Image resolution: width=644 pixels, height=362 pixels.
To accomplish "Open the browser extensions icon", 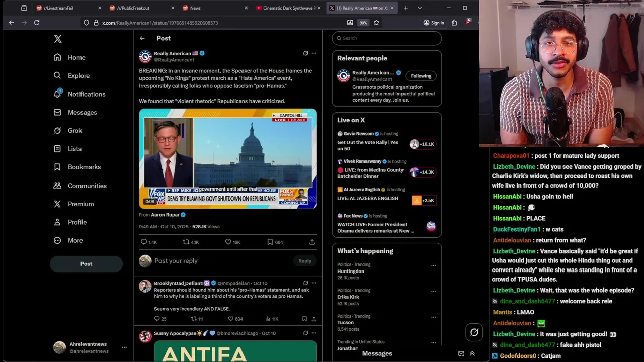I will [x=454, y=23].
